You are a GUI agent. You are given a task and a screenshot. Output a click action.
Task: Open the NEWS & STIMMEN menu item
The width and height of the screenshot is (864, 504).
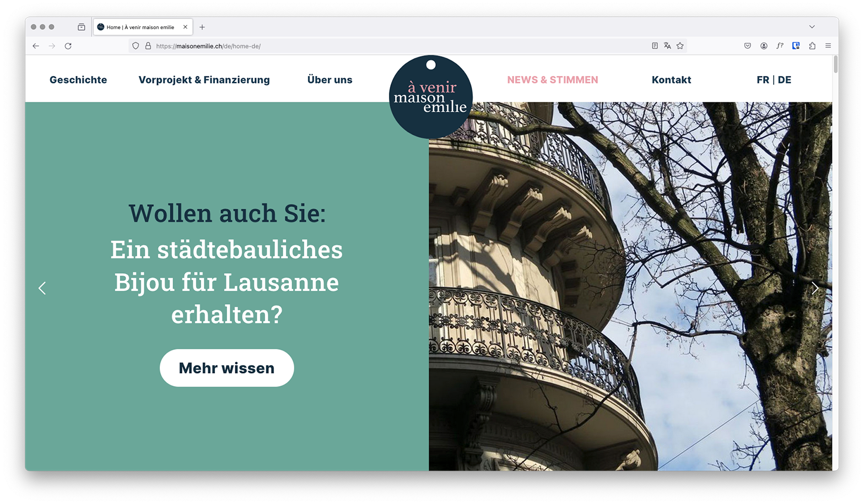[x=553, y=80]
